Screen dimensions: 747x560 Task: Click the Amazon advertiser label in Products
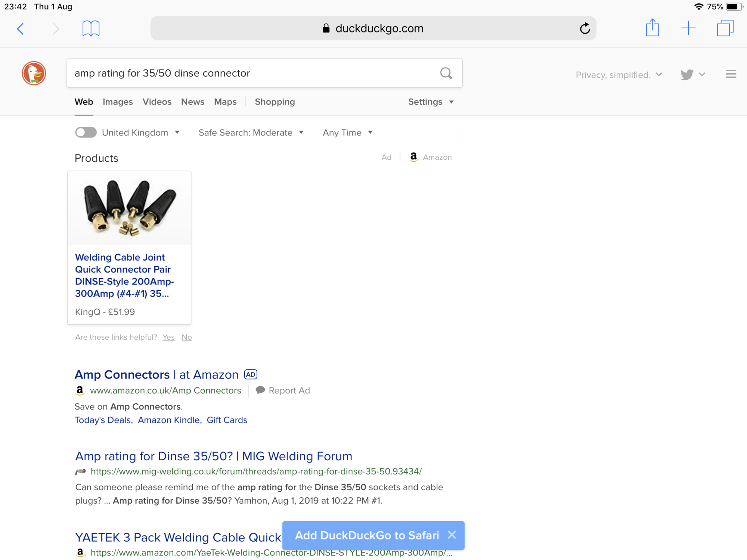[x=437, y=157]
